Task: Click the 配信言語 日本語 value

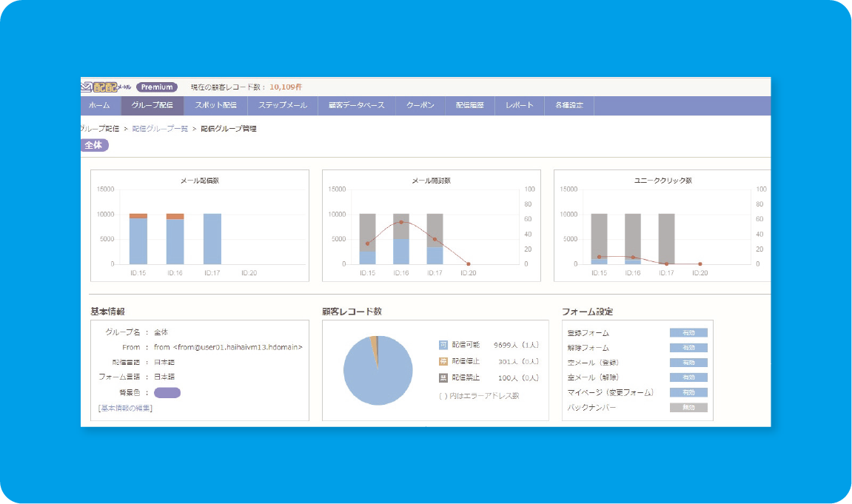Action: click(x=164, y=362)
